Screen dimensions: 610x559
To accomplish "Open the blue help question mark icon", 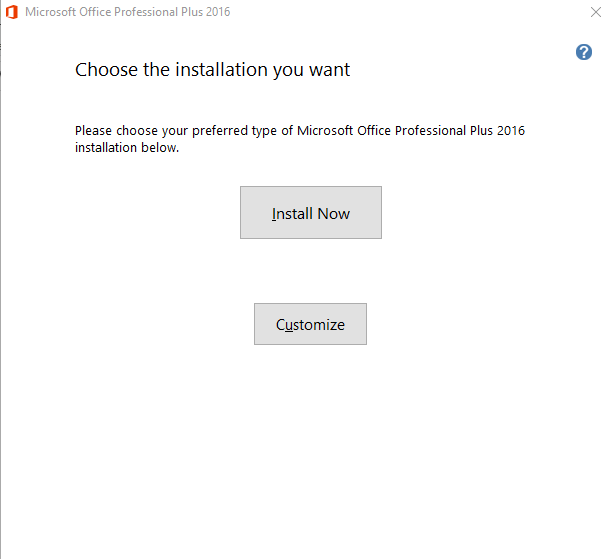I will (x=584, y=52).
